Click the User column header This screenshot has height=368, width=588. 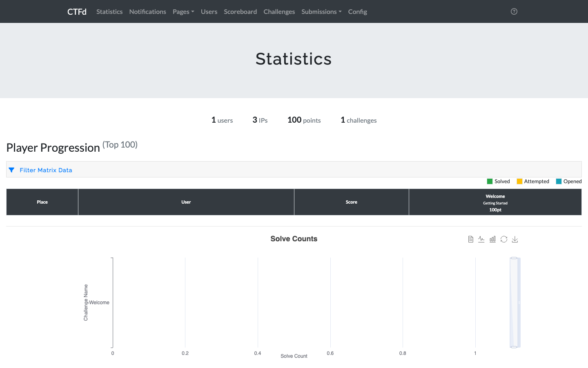[186, 202]
